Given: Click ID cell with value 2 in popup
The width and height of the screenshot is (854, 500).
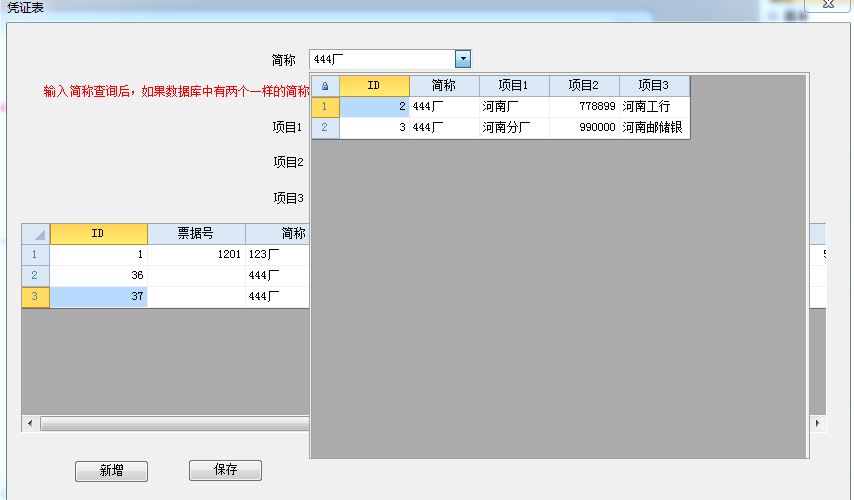Looking at the screenshot, I should [x=374, y=107].
